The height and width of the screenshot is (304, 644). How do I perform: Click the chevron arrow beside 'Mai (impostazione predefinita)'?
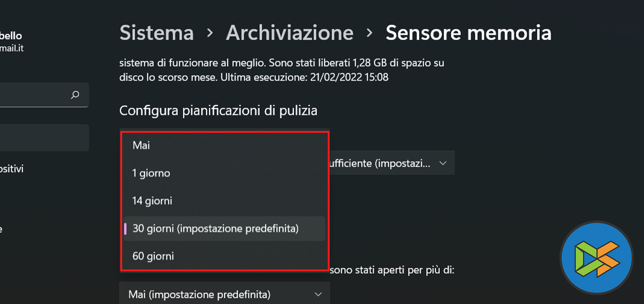pos(318,294)
